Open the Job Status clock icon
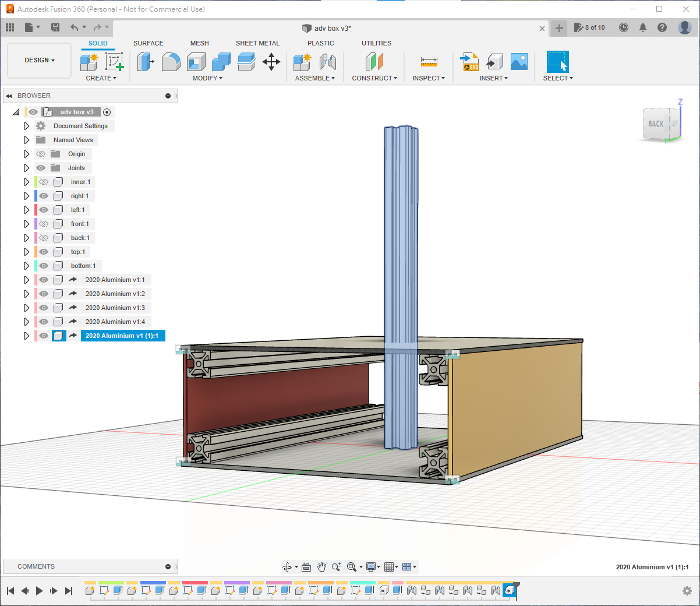 tap(624, 27)
